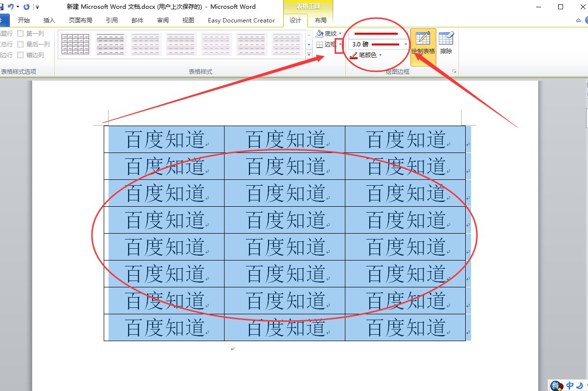Viewport: 588px width, 391px height.
Task: Check the 最后一列 option
Action: [x=21, y=43]
